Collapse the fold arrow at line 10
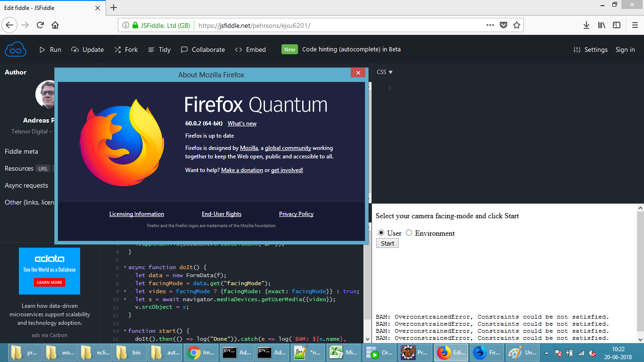The width and height of the screenshot is (644, 362). [125, 299]
